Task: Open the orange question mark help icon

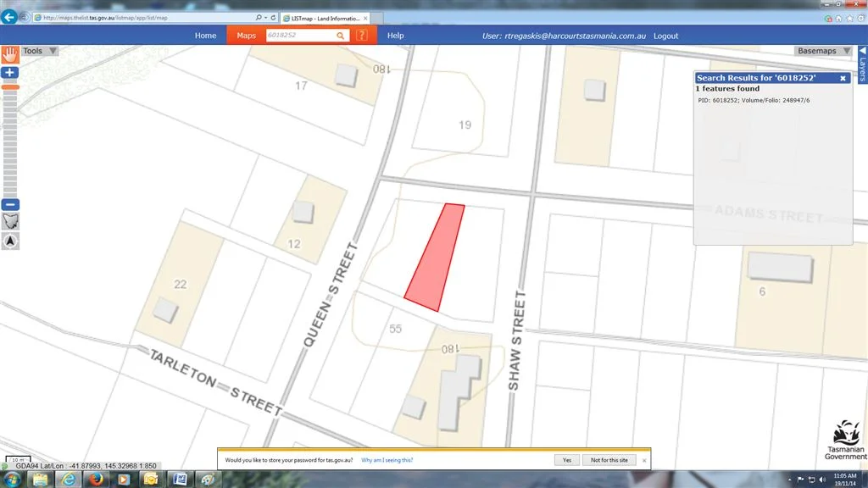Action: [362, 36]
